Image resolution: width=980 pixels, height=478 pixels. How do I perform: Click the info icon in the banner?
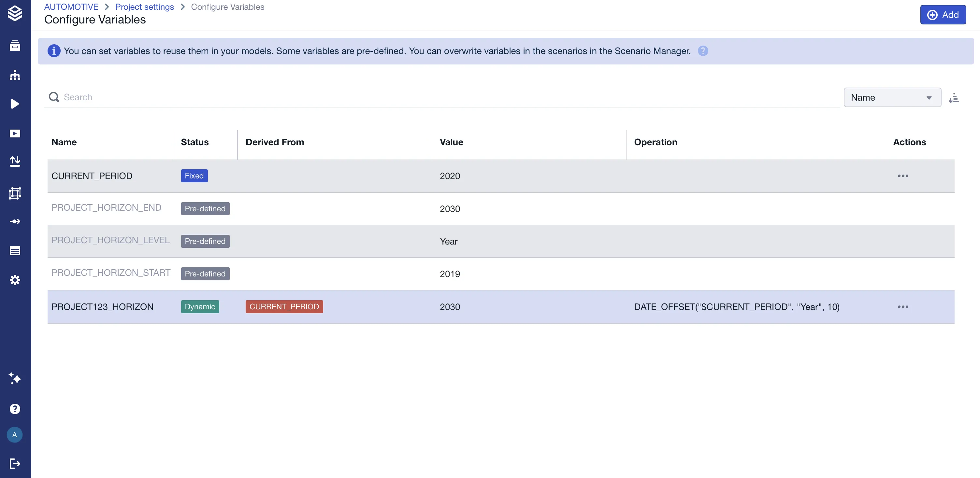(x=54, y=50)
